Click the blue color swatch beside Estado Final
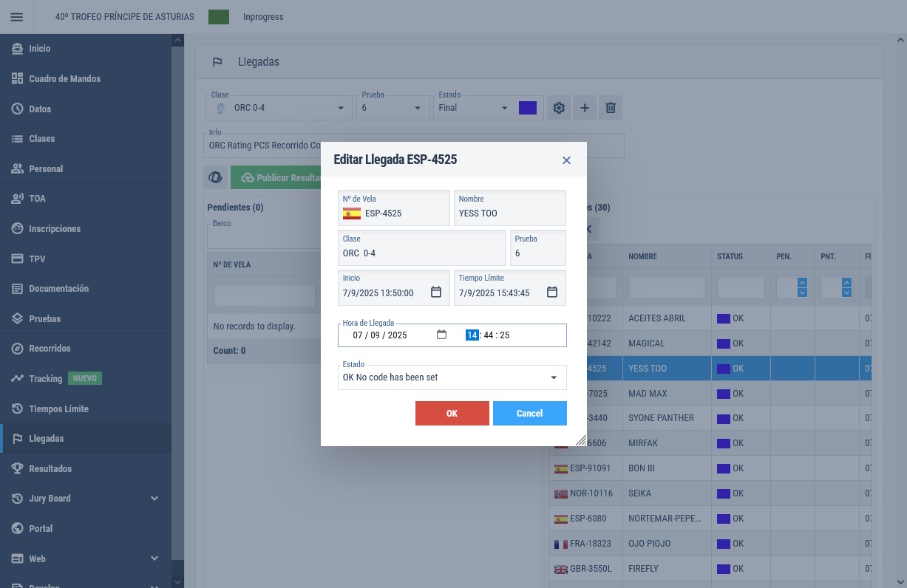Image resolution: width=907 pixels, height=588 pixels. [x=528, y=108]
